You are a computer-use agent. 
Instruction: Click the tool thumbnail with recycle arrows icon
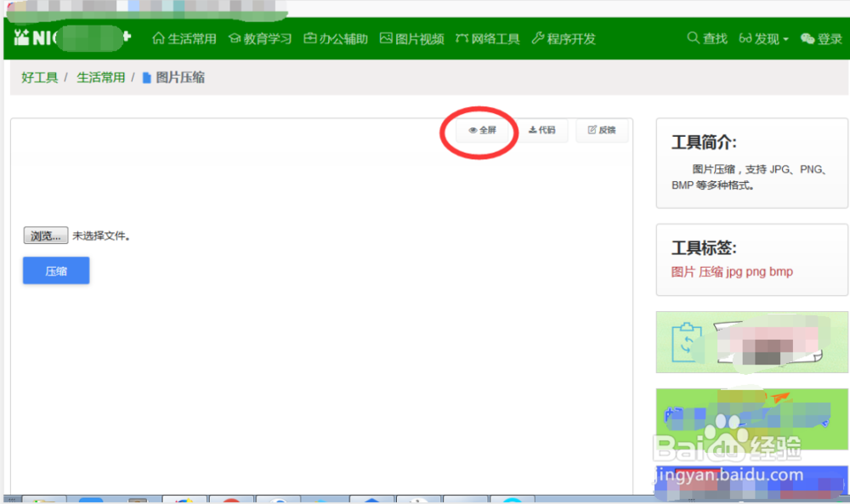[751, 342]
